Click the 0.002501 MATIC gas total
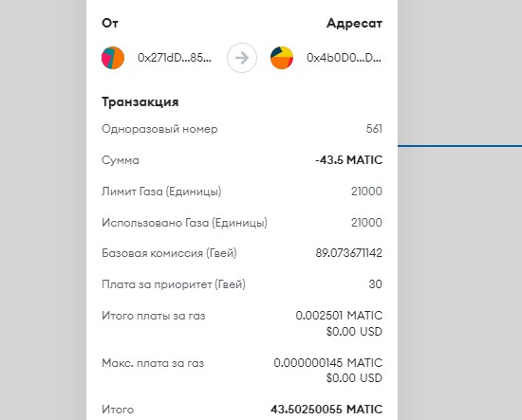Viewport: 522px width, 420px height. tap(339, 316)
